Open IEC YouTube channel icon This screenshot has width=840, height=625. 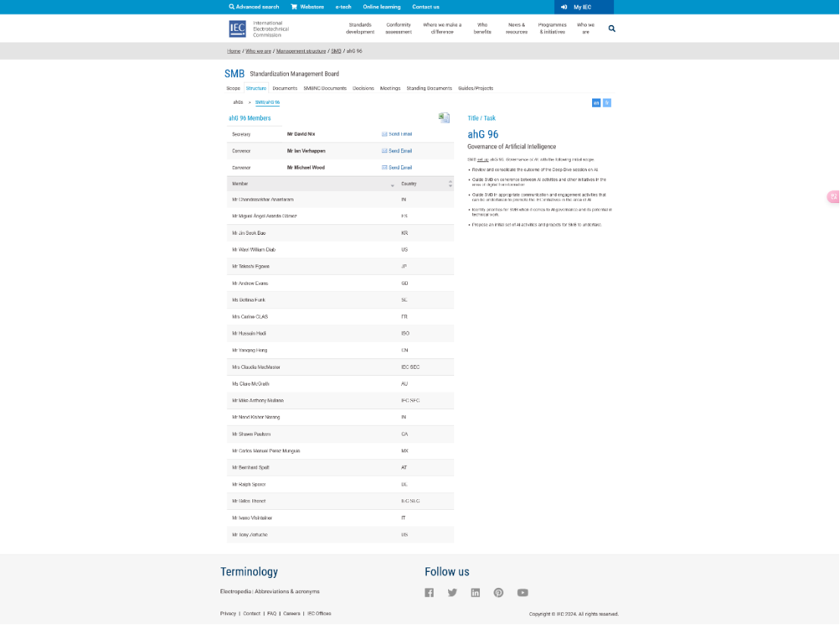pos(522,592)
